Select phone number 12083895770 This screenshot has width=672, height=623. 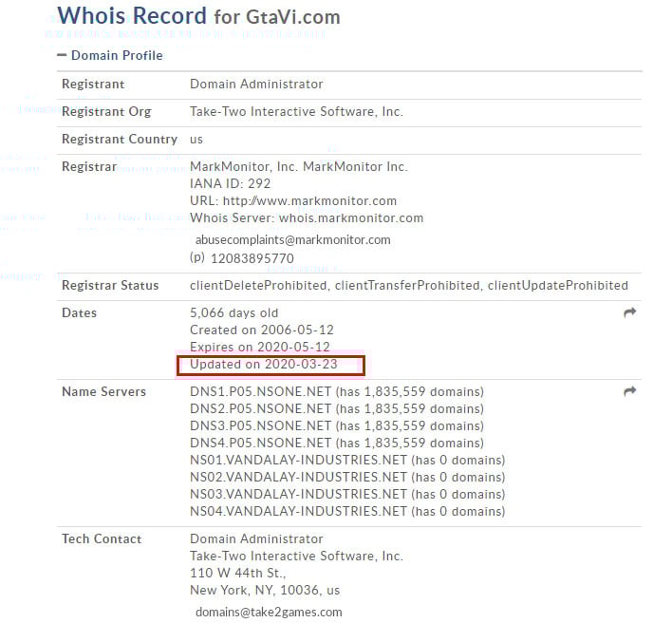pos(252,258)
